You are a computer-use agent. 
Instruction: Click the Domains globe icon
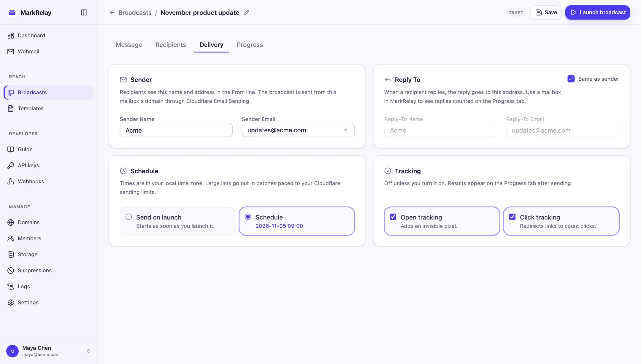pyautogui.click(x=11, y=222)
